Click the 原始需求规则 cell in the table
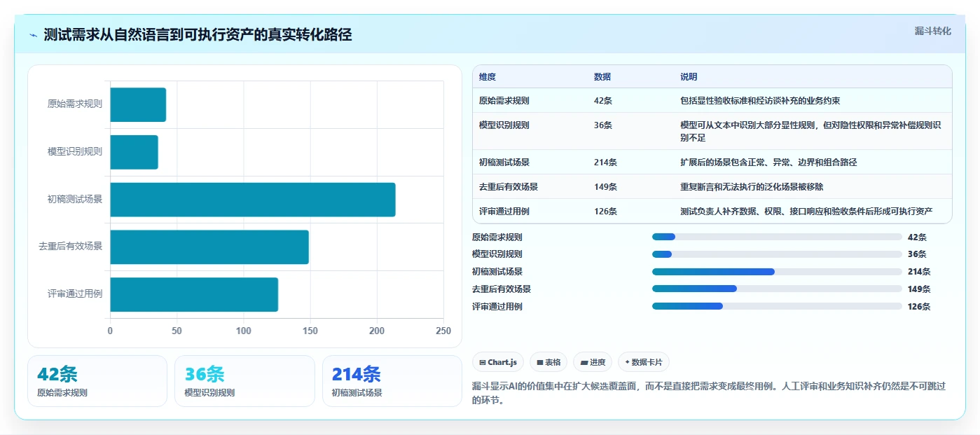The height and width of the screenshot is (435, 980). click(504, 101)
